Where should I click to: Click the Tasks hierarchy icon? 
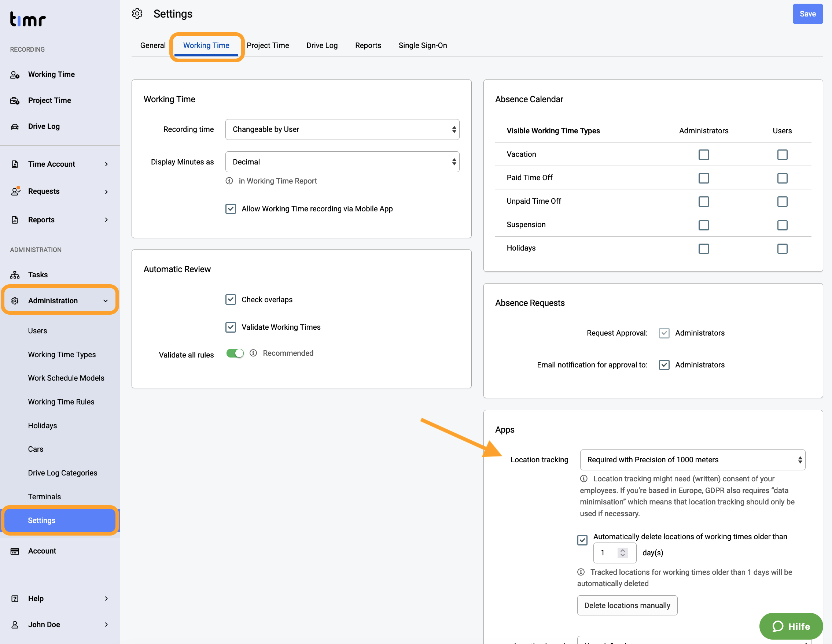point(15,275)
